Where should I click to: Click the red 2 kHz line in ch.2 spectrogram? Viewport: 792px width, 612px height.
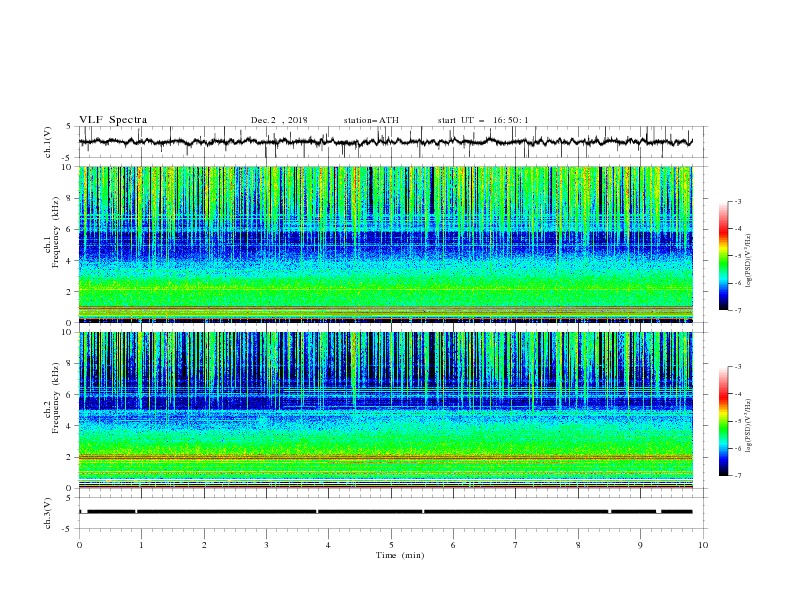pyautogui.click(x=386, y=457)
